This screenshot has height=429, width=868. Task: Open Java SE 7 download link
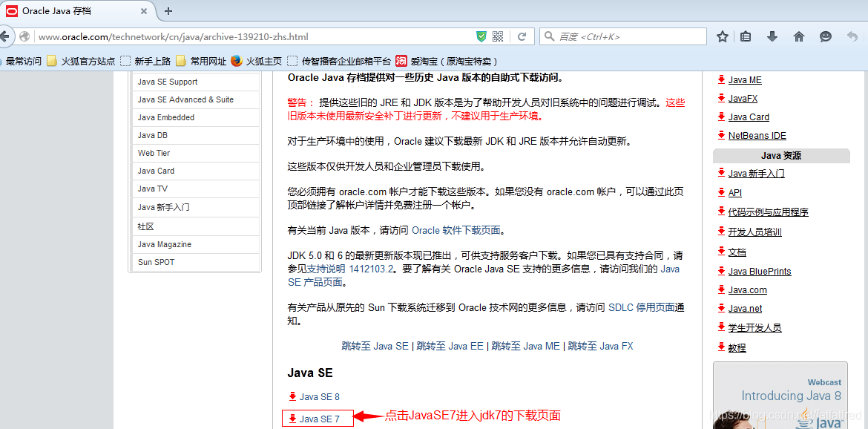320,419
